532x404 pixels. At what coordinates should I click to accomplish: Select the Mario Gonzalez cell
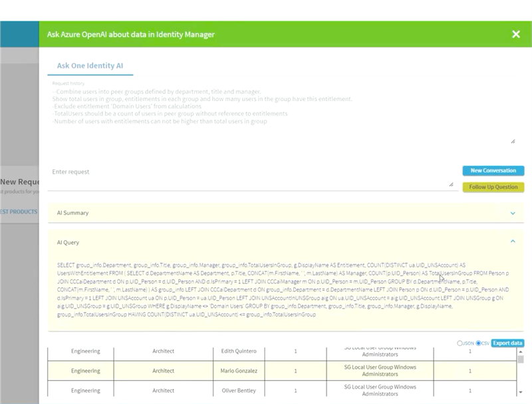239,371
